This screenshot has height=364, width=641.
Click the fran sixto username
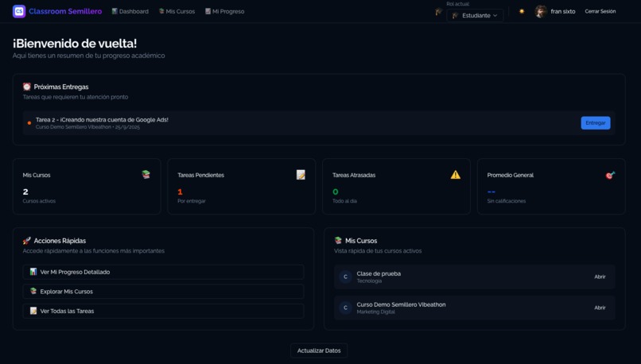[x=563, y=11]
